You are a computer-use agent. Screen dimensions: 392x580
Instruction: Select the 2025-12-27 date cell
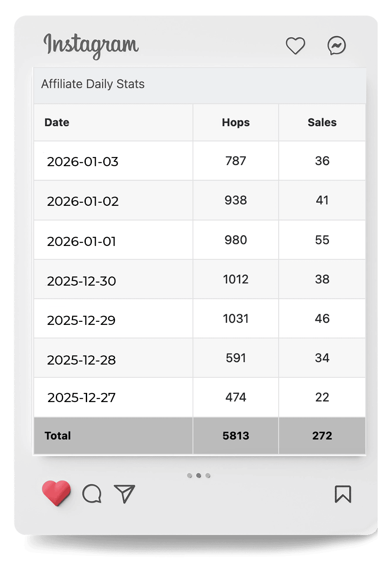click(81, 398)
